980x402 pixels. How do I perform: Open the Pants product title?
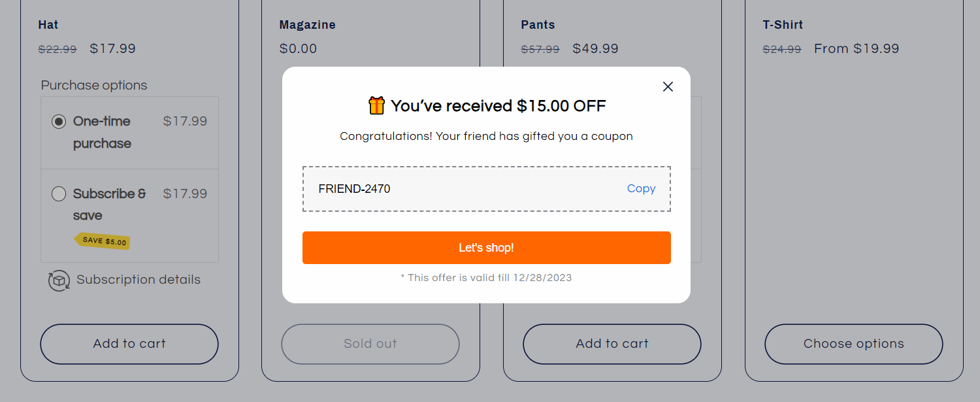pos(538,25)
